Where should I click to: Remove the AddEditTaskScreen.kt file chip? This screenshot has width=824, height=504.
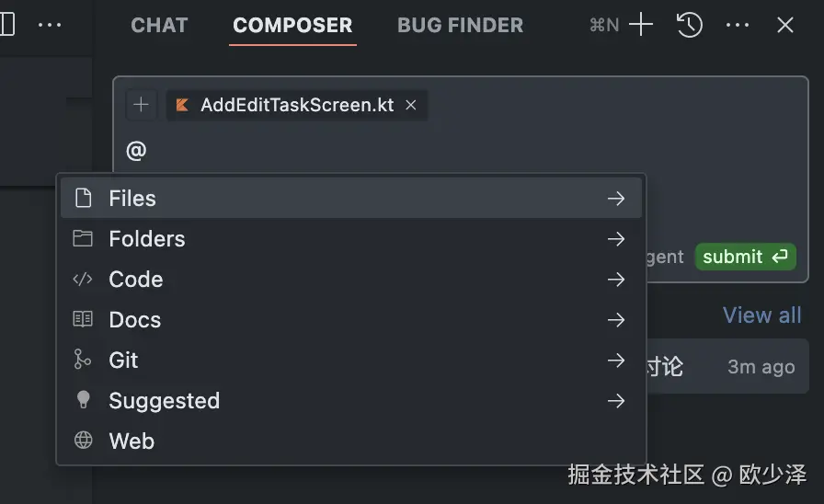click(x=411, y=105)
